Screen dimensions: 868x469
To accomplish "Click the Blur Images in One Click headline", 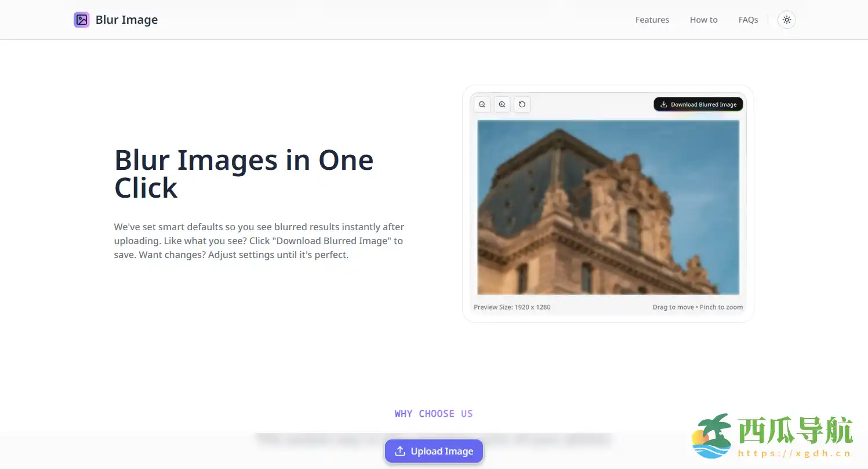I will click(244, 173).
